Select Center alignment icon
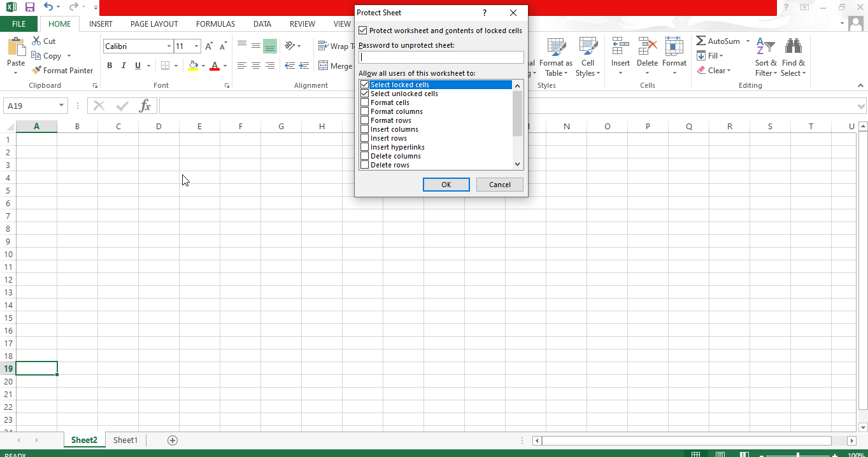Screen dimensions: 868x457 255,66
